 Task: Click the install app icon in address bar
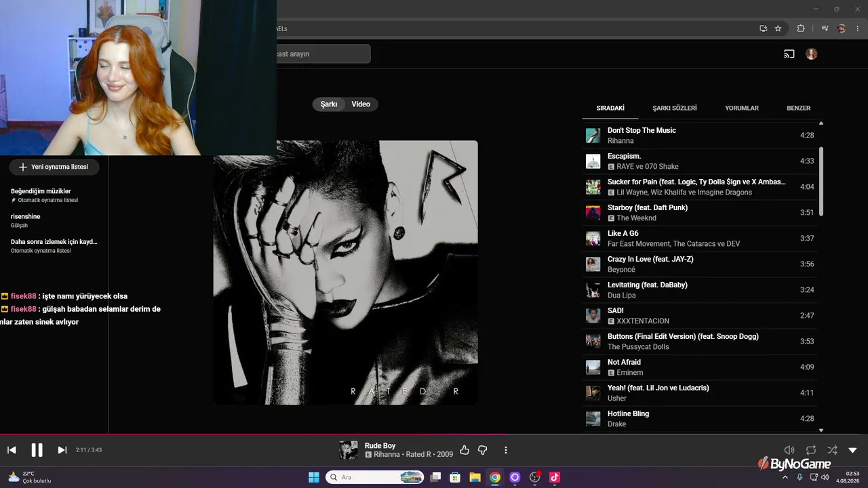pos(764,28)
